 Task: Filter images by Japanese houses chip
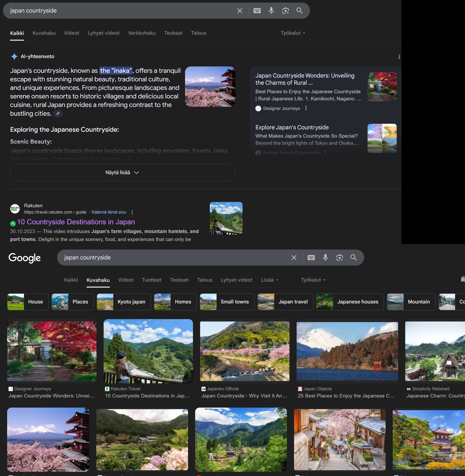[350, 302]
